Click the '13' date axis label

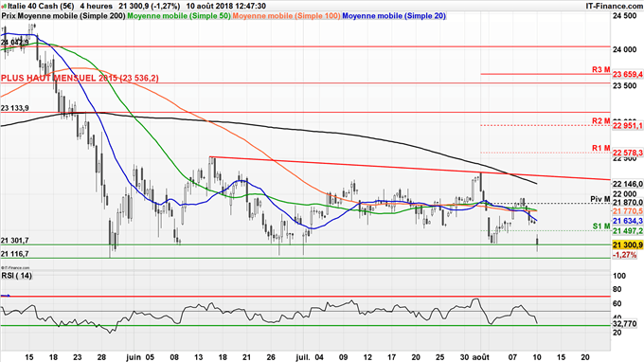click(198, 357)
